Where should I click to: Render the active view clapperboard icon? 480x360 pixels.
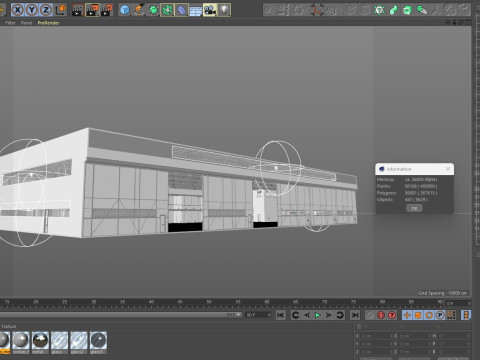click(78, 10)
